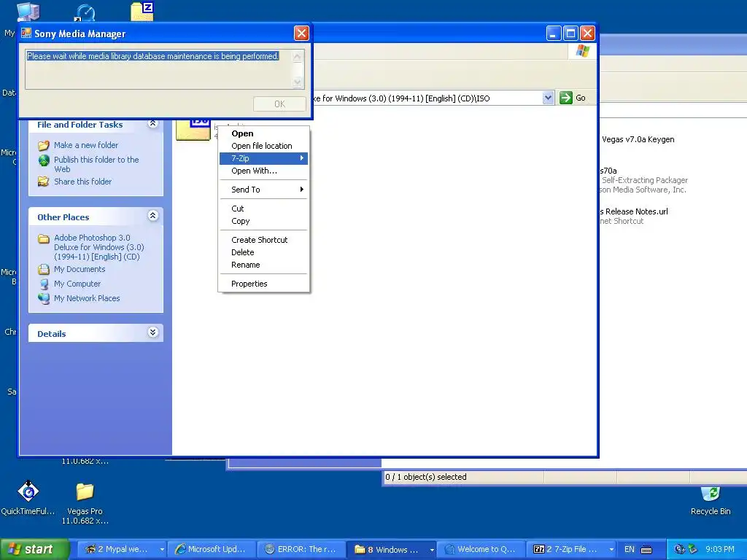Open the 8 Windows taskbar group
This screenshot has height=560, width=747.
coord(391,549)
